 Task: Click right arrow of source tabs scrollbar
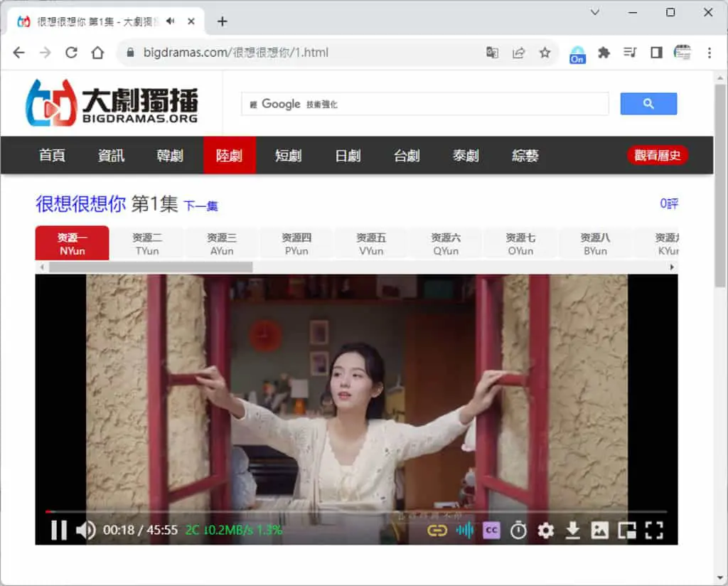click(672, 267)
